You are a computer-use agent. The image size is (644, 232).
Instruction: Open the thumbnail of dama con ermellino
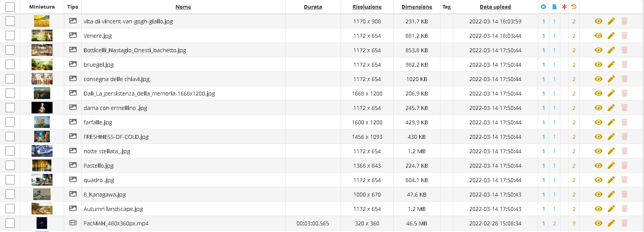(x=42, y=108)
